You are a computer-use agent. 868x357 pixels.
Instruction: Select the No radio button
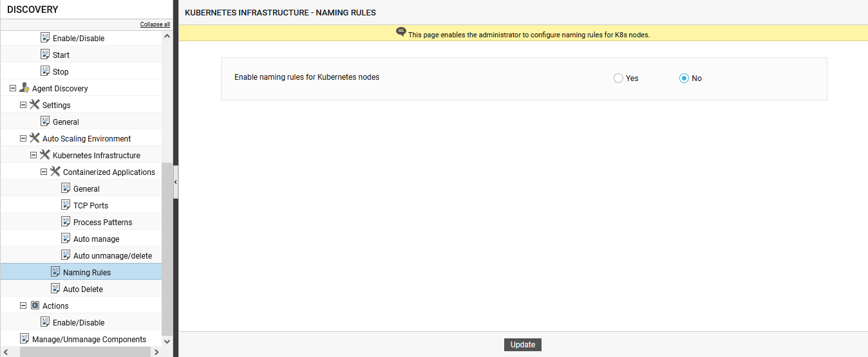(684, 78)
